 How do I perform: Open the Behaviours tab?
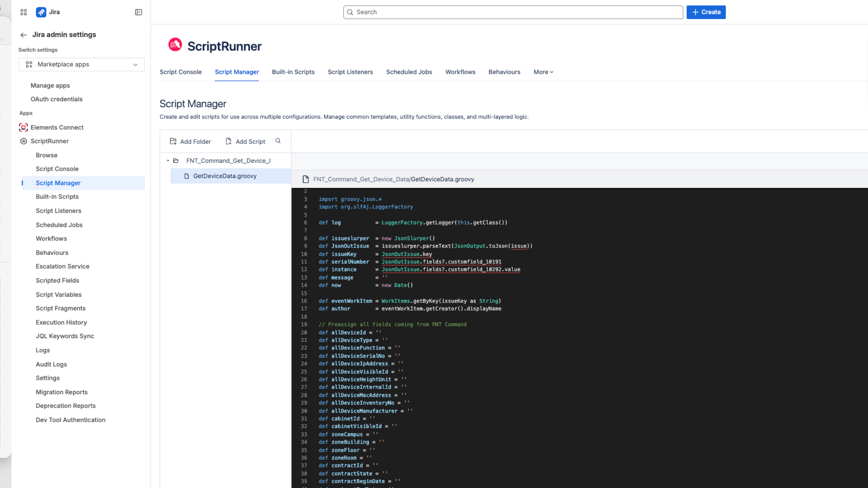point(505,72)
